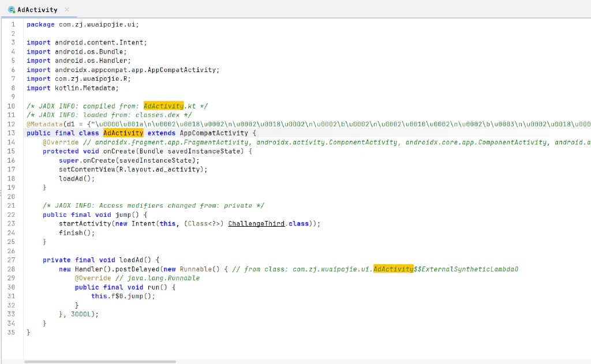This screenshot has height=364, width=591.
Task: Click line number 22 in the gutter
Action: (x=12, y=215)
